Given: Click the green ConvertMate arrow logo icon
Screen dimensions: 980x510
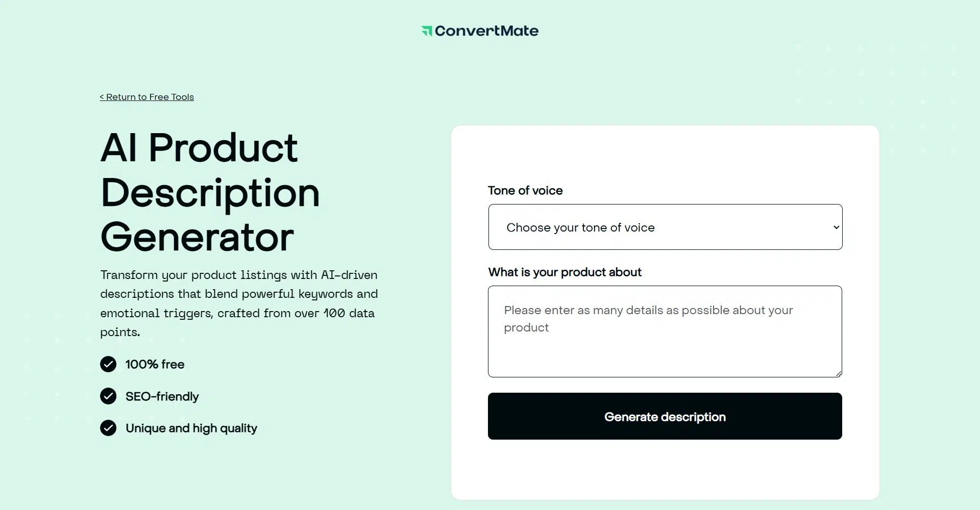Looking at the screenshot, I should [x=427, y=31].
